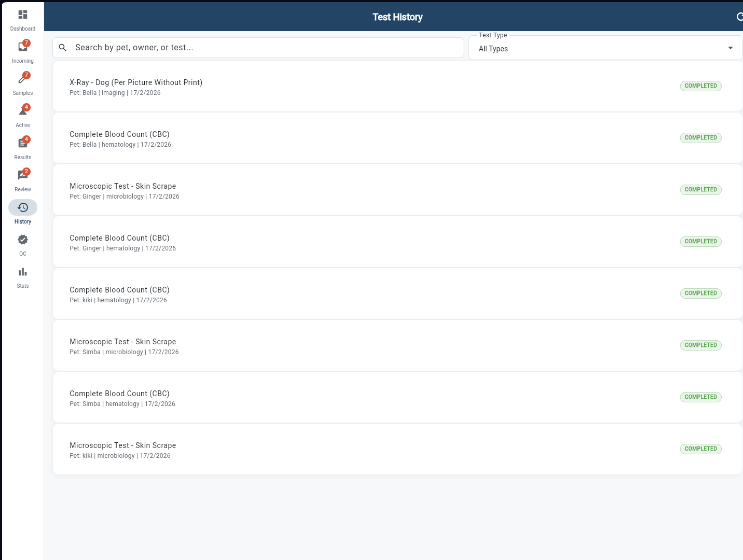Select the History clock icon
743x560 pixels.
(x=22, y=207)
